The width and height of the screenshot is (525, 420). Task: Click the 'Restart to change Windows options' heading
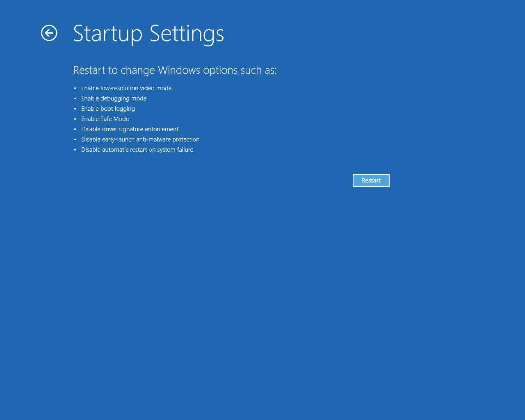(175, 70)
